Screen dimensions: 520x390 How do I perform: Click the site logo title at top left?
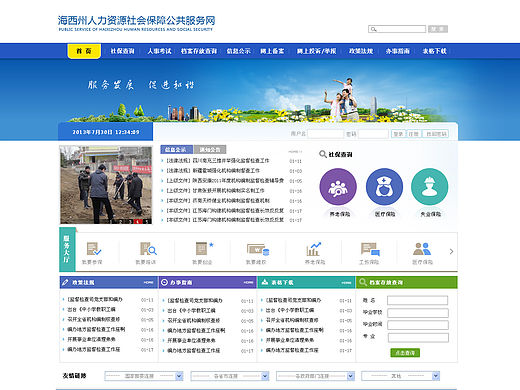tap(136, 23)
